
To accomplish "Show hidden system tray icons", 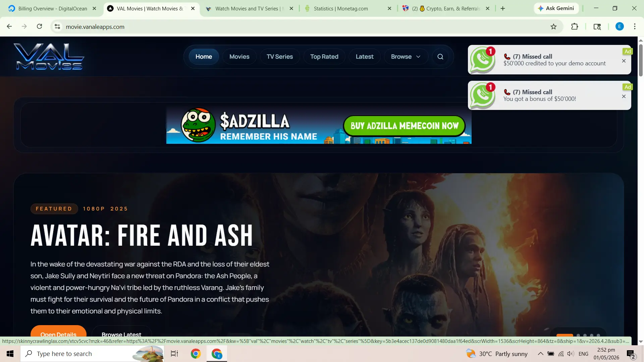I will pyautogui.click(x=540, y=354).
